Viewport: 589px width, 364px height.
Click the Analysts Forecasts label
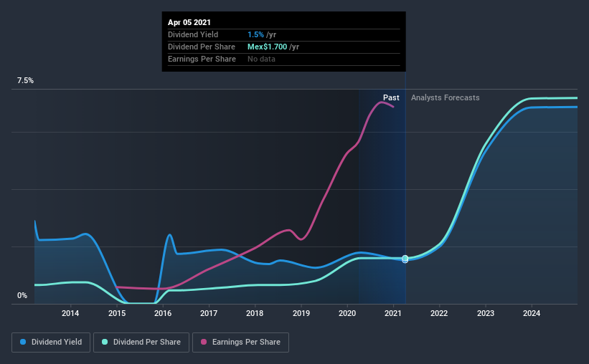pos(445,97)
